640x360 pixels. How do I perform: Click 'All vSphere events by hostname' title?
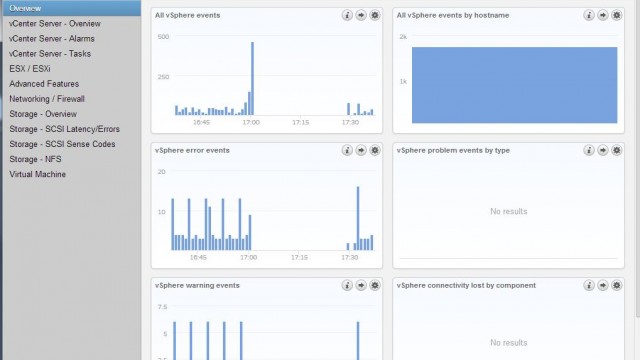[x=453, y=15]
